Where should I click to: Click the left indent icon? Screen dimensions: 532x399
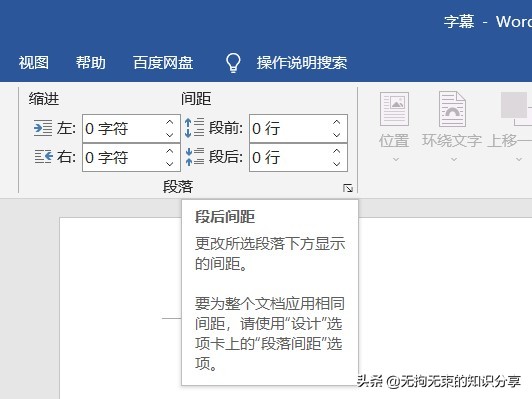point(43,128)
